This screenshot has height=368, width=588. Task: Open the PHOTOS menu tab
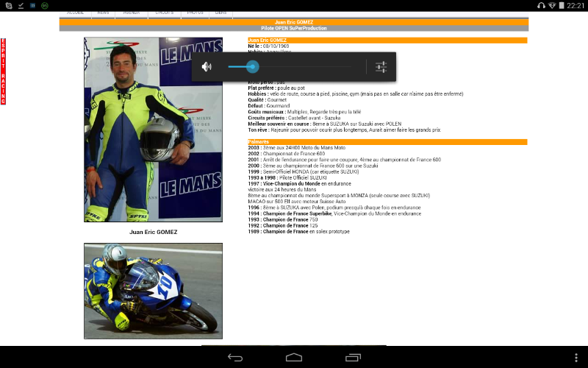click(x=195, y=13)
